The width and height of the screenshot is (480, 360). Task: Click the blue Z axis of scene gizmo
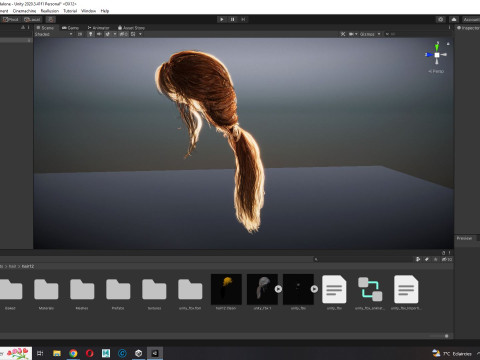click(x=429, y=55)
